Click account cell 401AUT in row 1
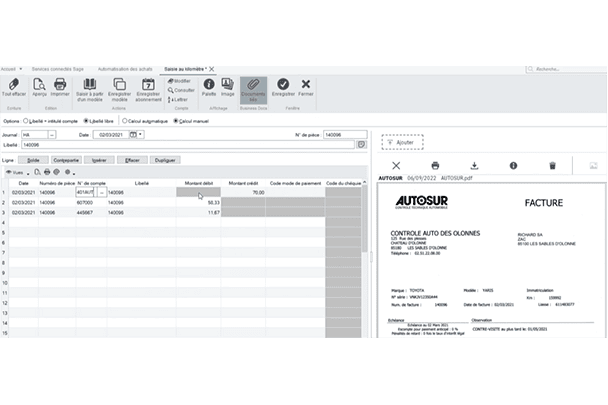This screenshot has width=608, height=405. [x=85, y=192]
